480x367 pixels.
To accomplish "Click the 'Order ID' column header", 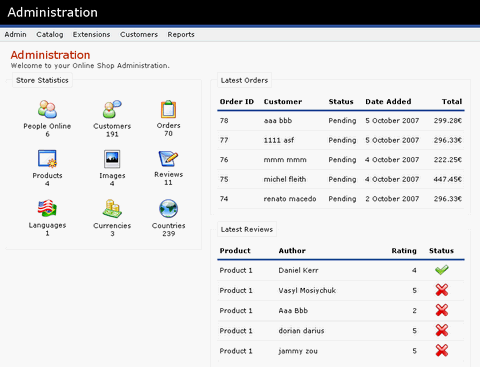I will pyautogui.click(x=237, y=102).
